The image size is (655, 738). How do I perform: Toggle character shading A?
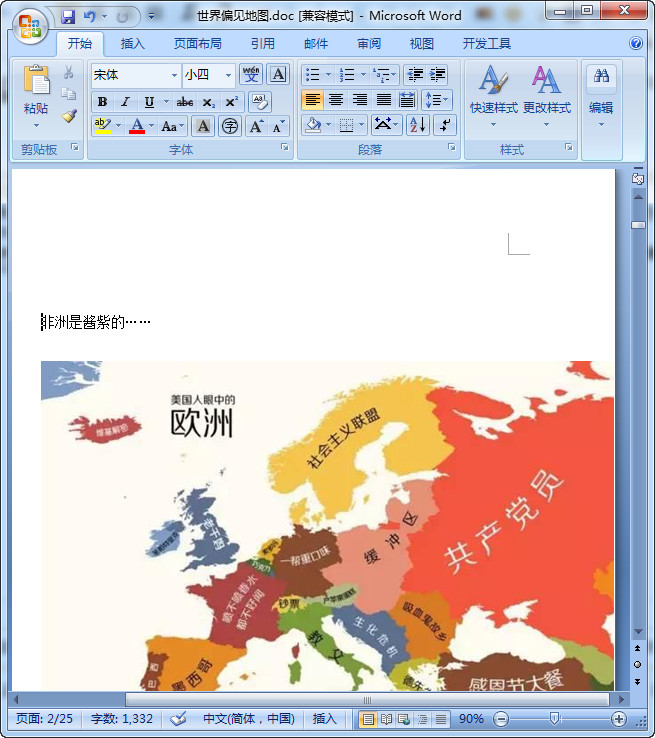coord(203,126)
